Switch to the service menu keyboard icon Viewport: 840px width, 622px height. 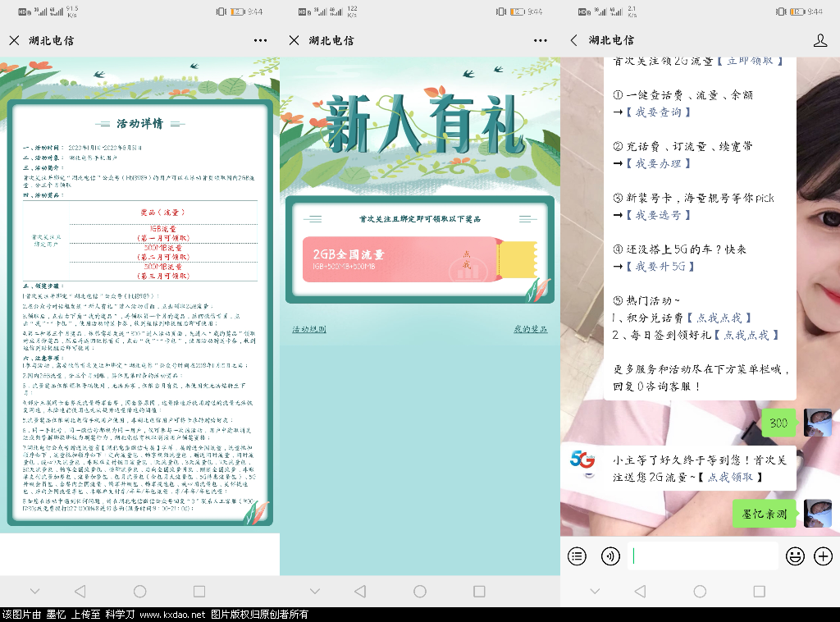pos(577,556)
